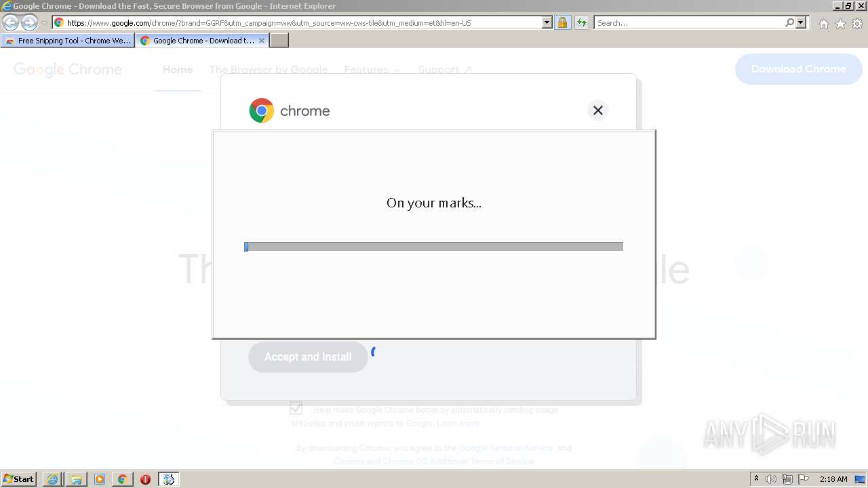This screenshot has width=868, height=488.
Task: Close the Google Chrome download tab
Action: click(x=262, y=41)
